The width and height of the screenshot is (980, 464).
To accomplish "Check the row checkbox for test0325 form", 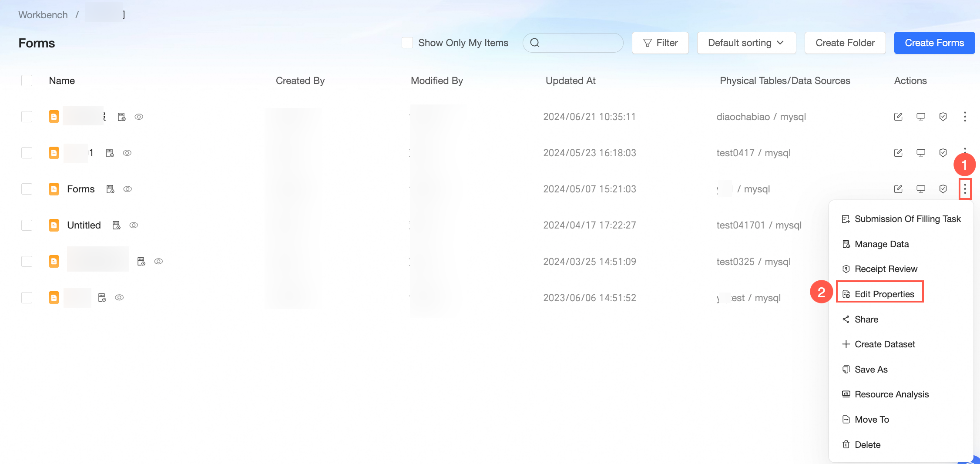I will (27, 261).
